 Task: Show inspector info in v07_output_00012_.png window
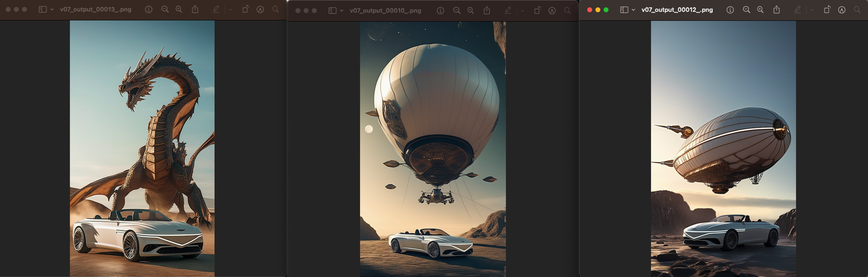pyautogui.click(x=730, y=10)
